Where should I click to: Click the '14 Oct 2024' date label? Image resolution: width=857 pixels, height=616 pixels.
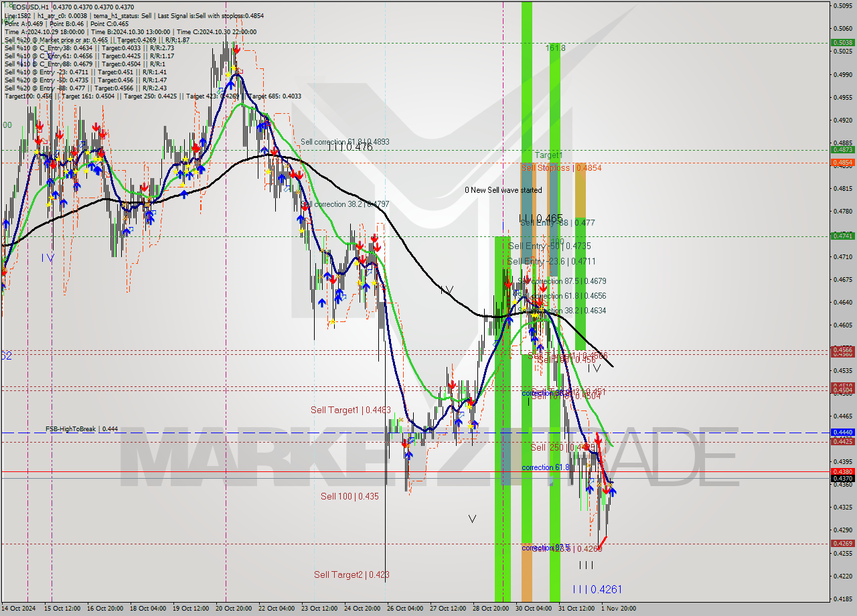19,609
